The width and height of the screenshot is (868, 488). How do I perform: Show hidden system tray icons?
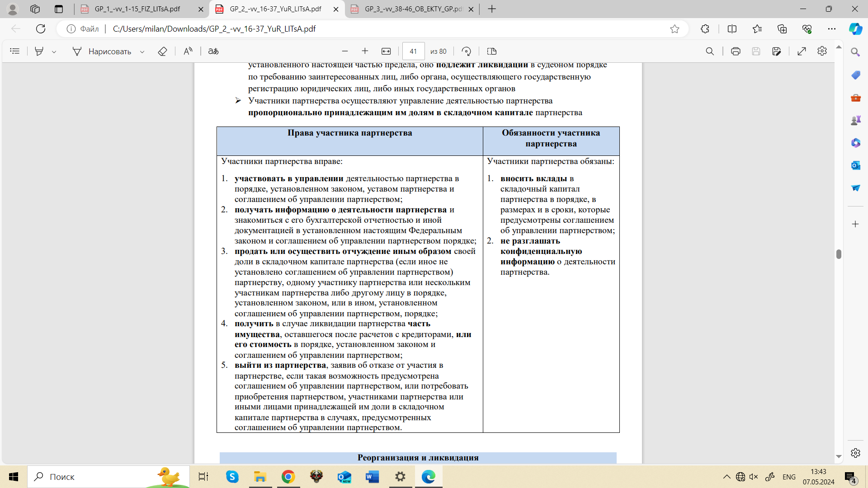[726, 477]
